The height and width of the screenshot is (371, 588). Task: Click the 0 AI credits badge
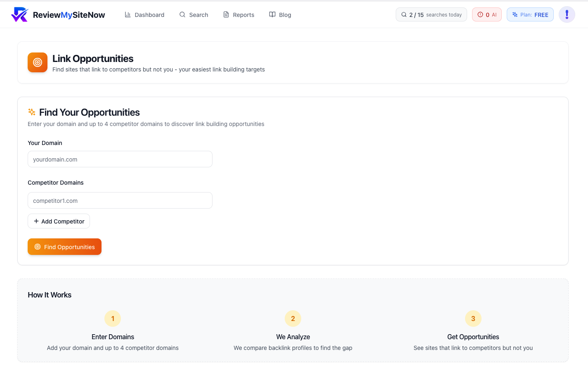click(x=486, y=14)
